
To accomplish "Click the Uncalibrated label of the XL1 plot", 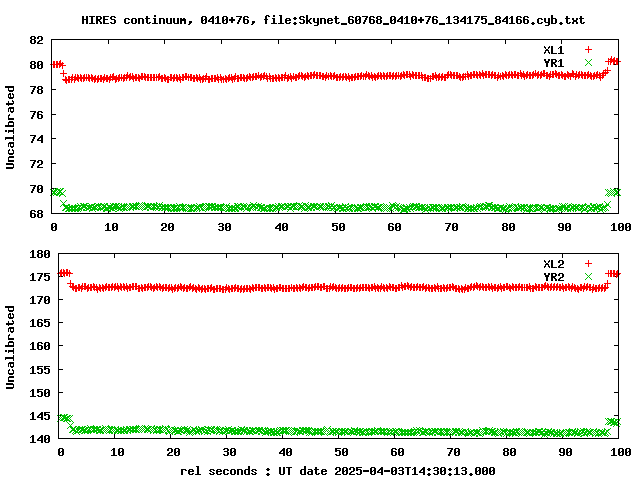I will (x=10, y=127).
